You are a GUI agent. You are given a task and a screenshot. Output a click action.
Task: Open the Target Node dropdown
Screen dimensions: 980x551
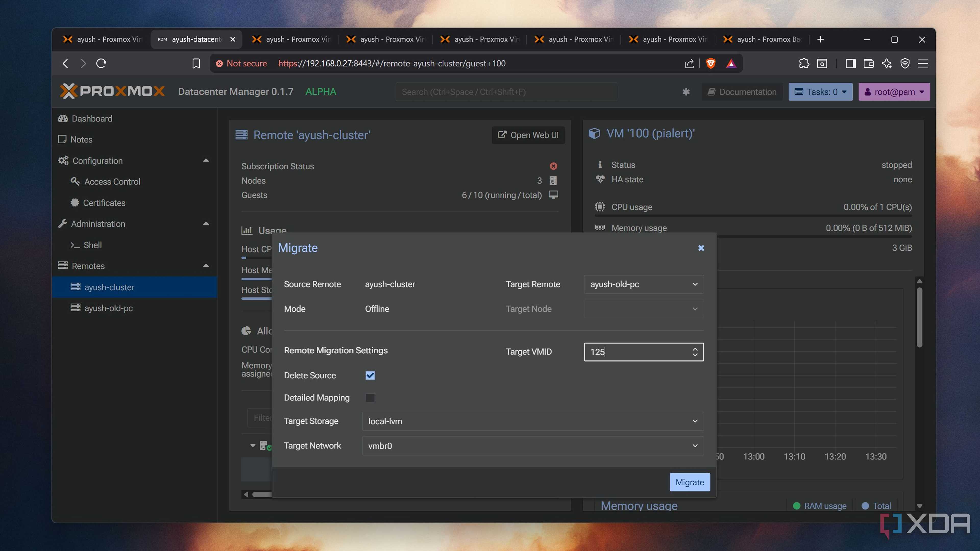pyautogui.click(x=644, y=309)
